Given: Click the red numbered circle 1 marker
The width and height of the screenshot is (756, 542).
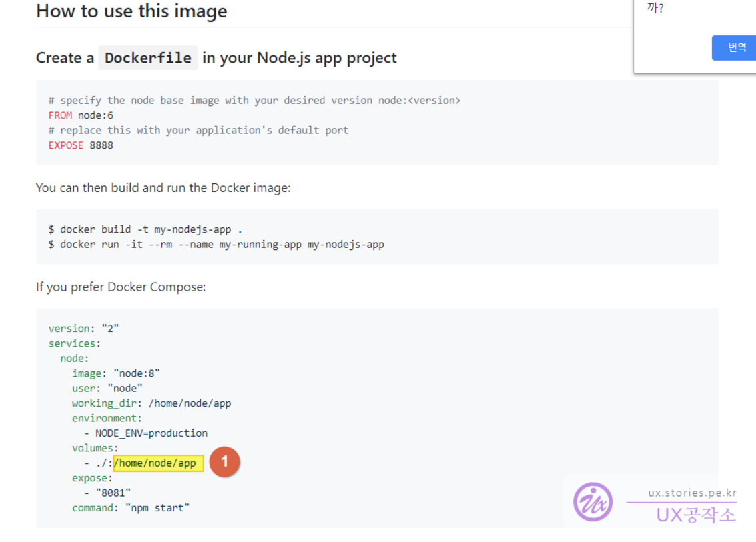Looking at the screenshot, I should pyautogui.click(x=224, y=462).
